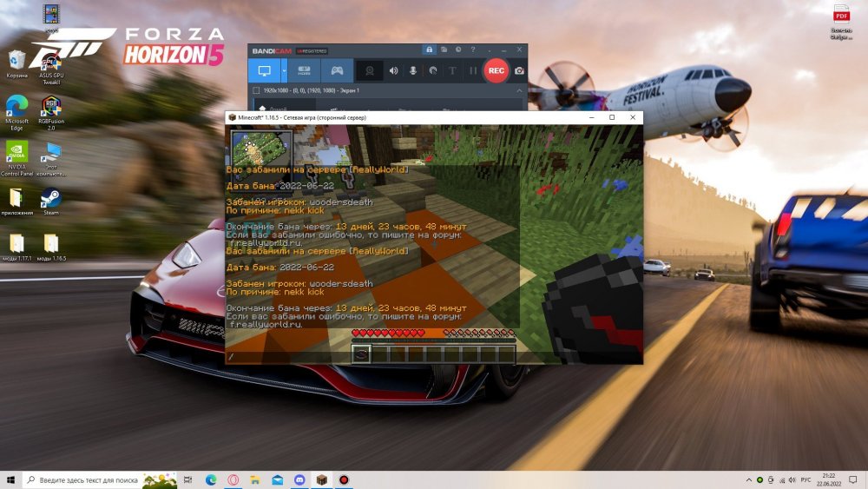
Task: Open the PDF file on desktop
Action: click(841, 23)
